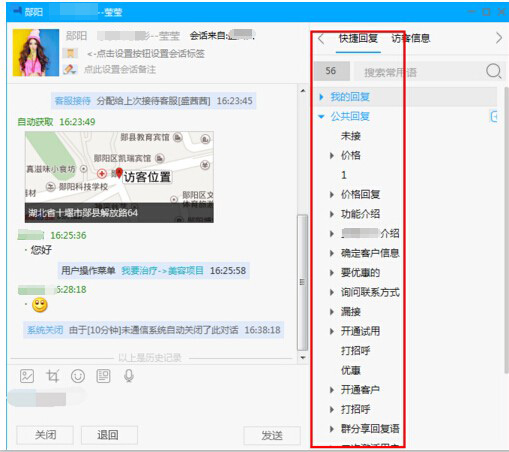Click the 发送 button
Image resolution: width=509 pixels, height=452 pixels.
click(272, 435)
